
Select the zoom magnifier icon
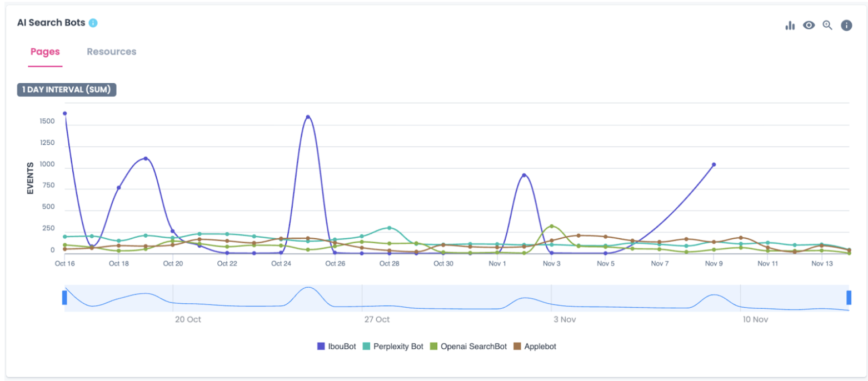tap(828, 26)
